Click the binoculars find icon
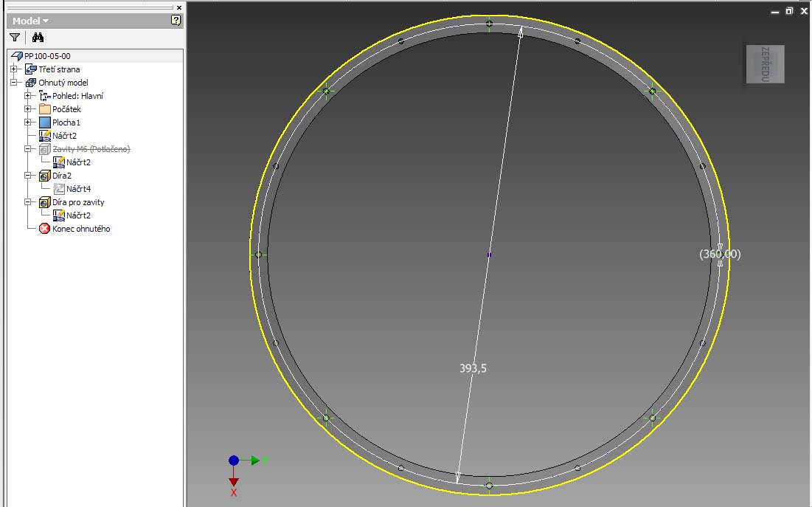The image size is (812, 507). [x=38, y=37]
